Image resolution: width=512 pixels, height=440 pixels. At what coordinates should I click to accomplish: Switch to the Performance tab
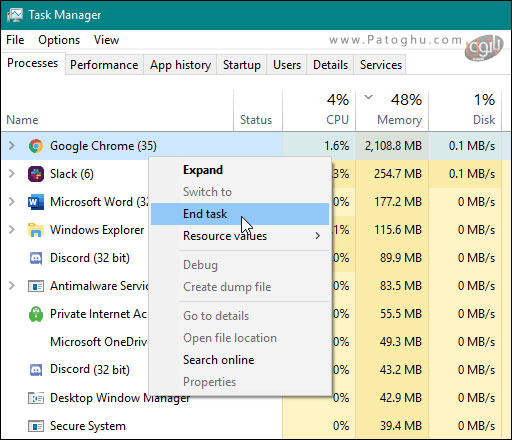(104, 65)
